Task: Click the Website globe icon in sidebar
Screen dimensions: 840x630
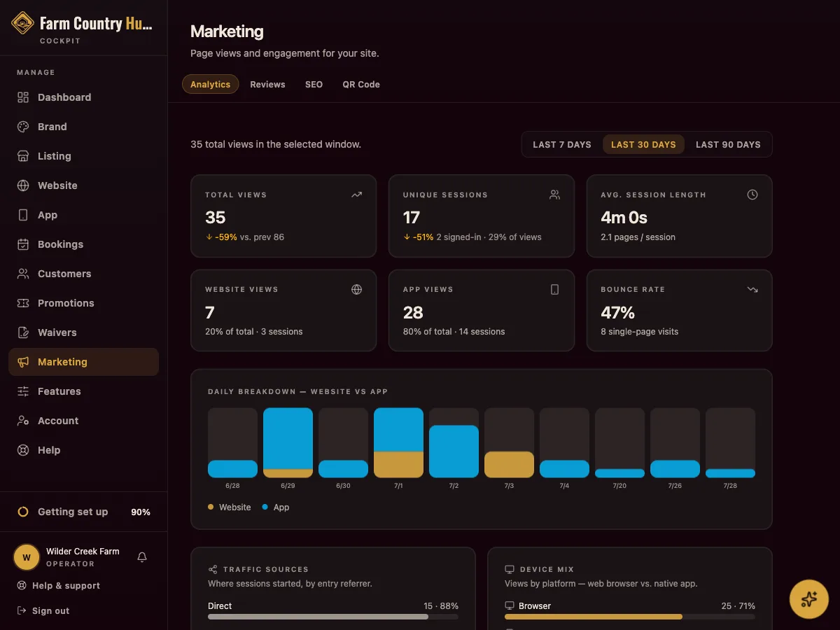Action: [23, 185]
